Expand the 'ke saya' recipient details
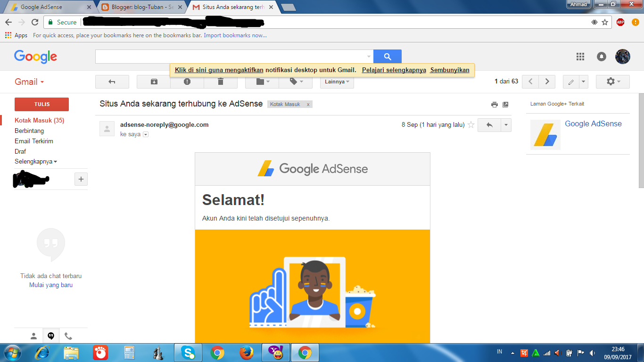The image size is (644, 362). coord(145,134)
